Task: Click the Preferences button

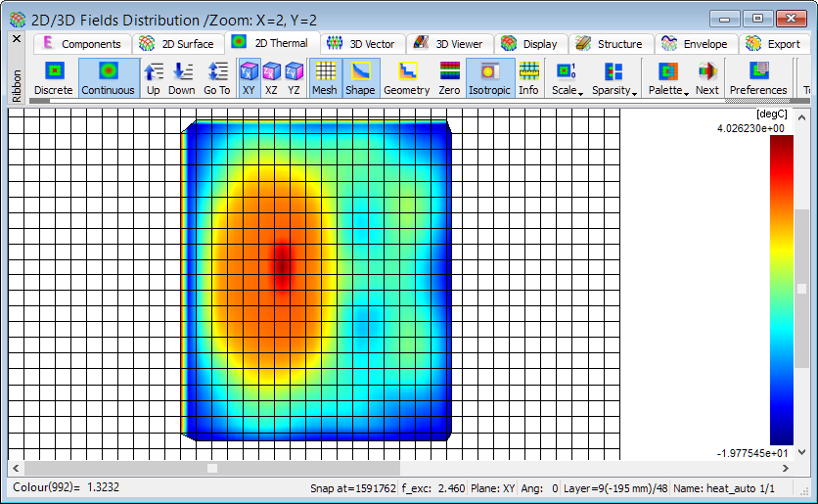Action: 758,77
